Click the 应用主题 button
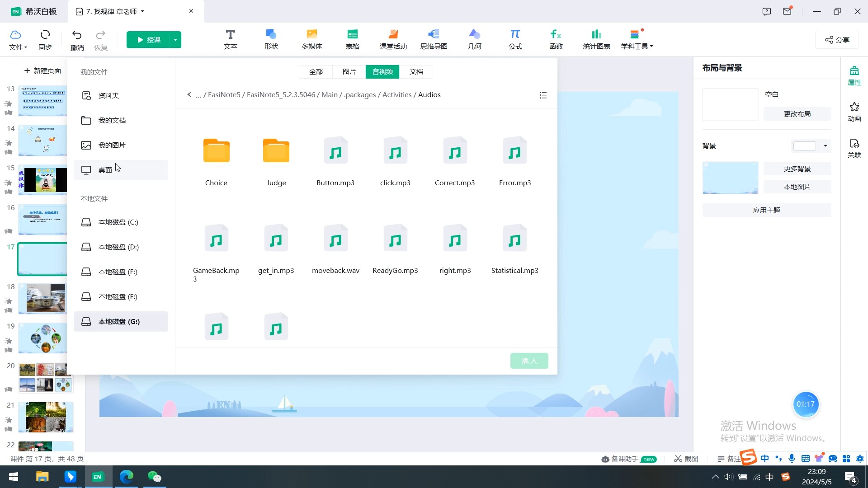This screenshot has height=488, width=868. click(766, 210)
